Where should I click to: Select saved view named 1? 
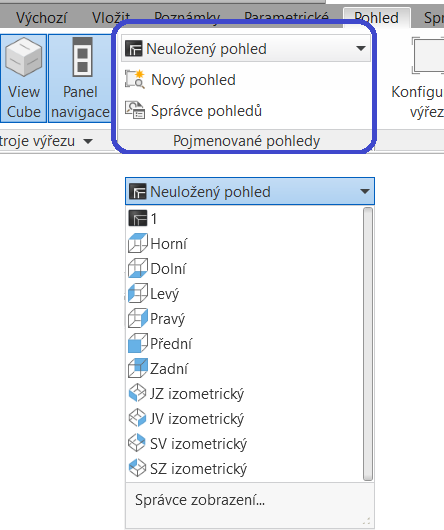tap(244, 218)
